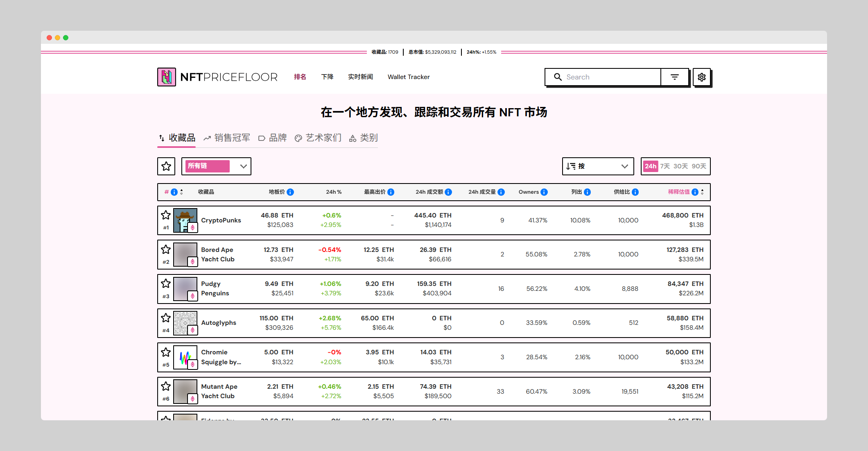
Task: Open Wallet Tracker page
Action: pos(409,77)
